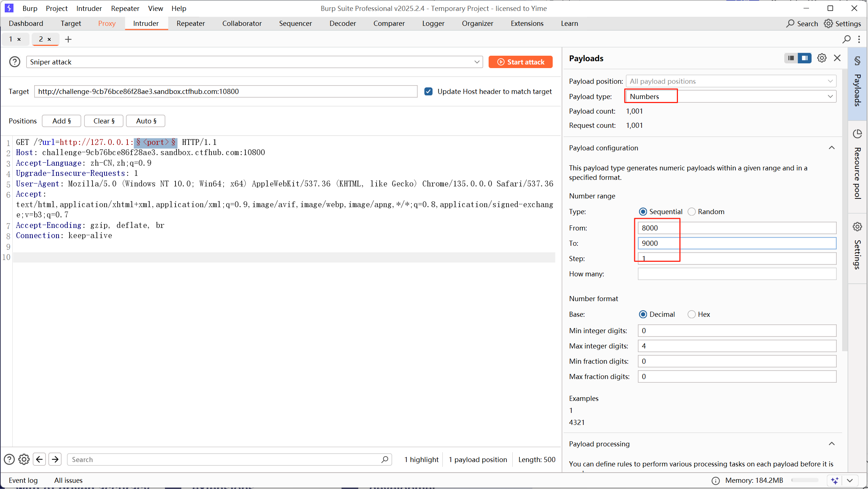
Task: Open the Project menu
Action: (x=56, y=8)
